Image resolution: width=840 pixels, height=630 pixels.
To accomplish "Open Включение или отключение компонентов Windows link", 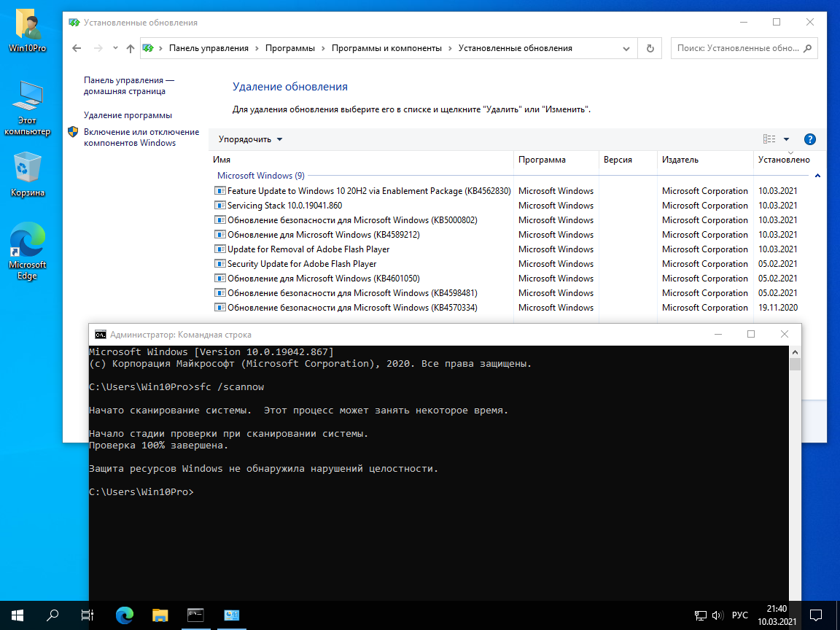I will pos(141,137).
